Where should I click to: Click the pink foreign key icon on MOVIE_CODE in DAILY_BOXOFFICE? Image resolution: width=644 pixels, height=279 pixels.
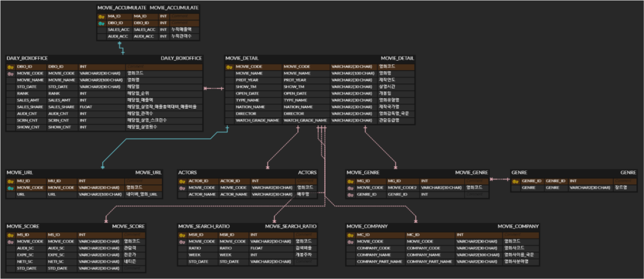coord(10,73)
